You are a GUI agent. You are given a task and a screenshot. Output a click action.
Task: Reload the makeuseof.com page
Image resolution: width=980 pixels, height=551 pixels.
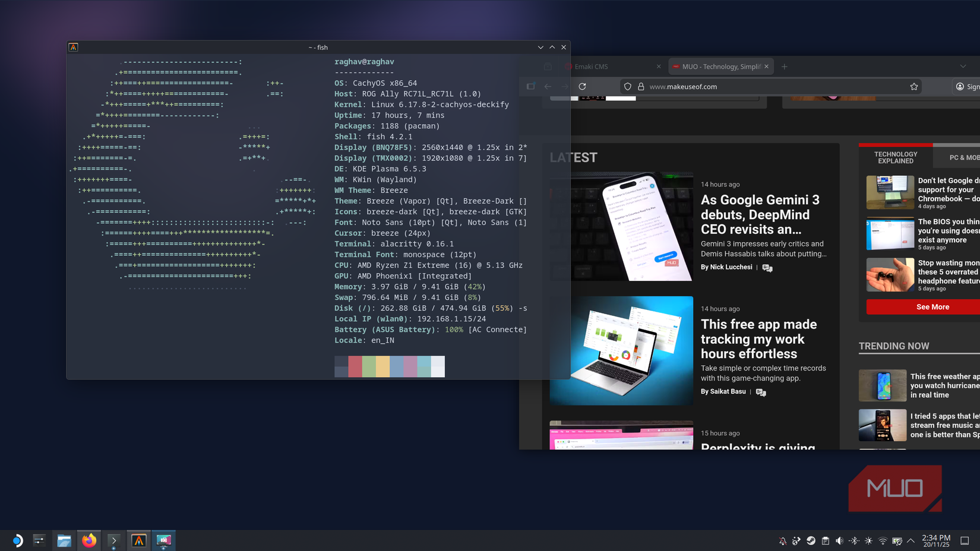click(x=582, y=86)
